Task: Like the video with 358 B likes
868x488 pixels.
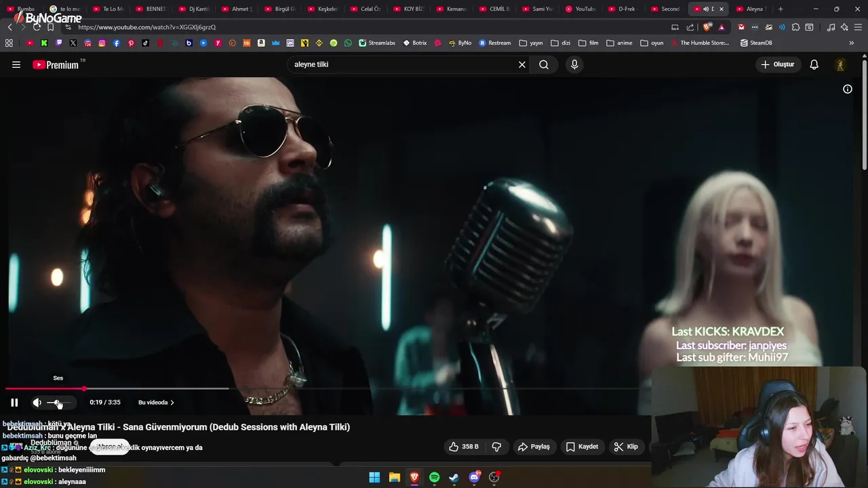Action: point(464,447)
